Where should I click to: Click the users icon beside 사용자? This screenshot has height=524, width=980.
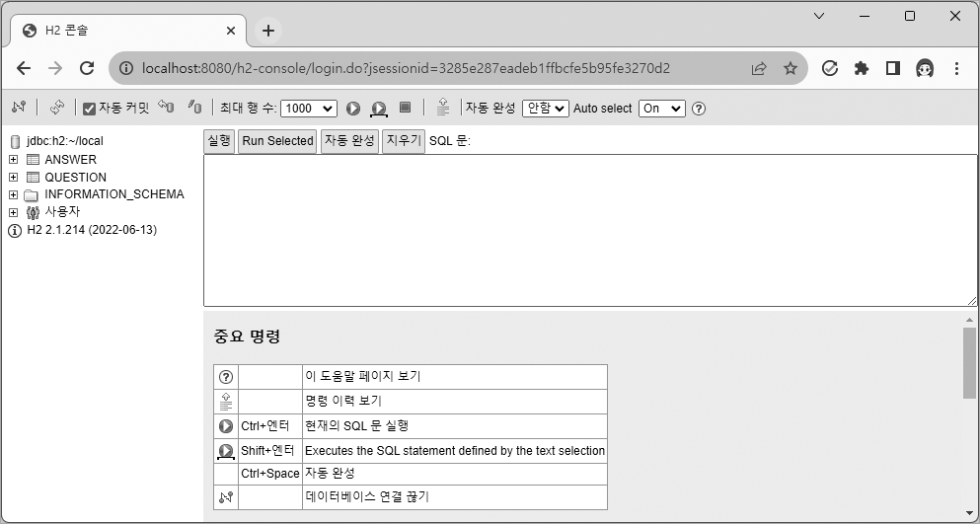tap(33, 212)
